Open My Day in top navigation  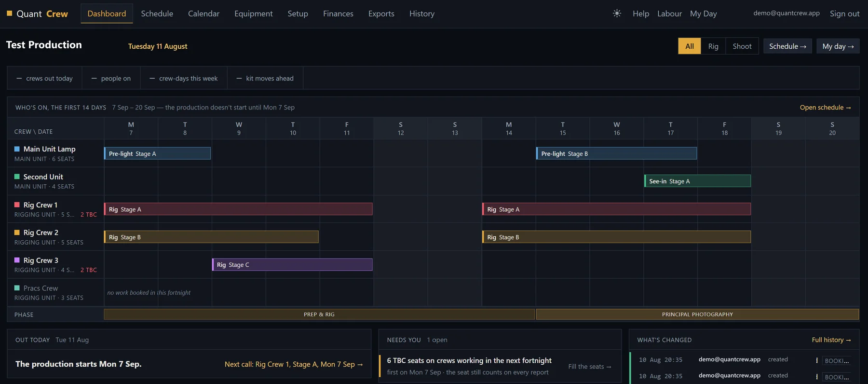coord(704,14)
